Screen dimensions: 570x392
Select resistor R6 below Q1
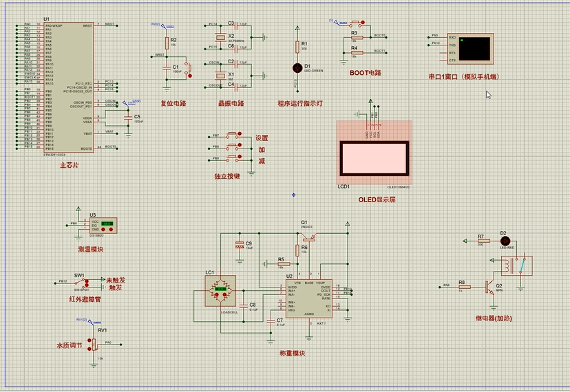tap(297, 250)
